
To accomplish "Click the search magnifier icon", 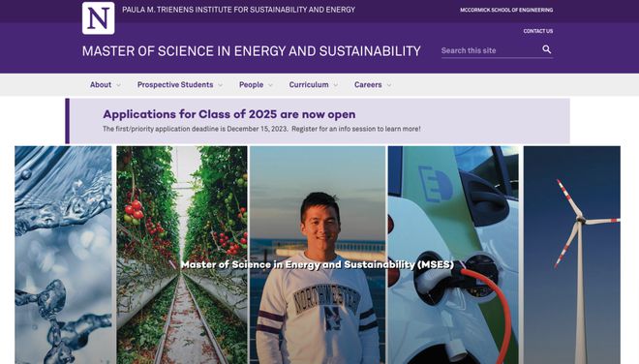I will [546, 49].
